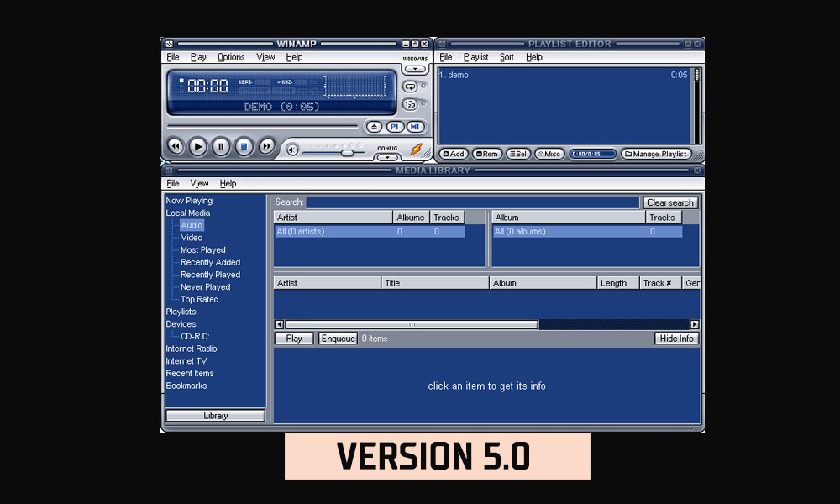Mute audio with the speaker icon

point(292,150)
